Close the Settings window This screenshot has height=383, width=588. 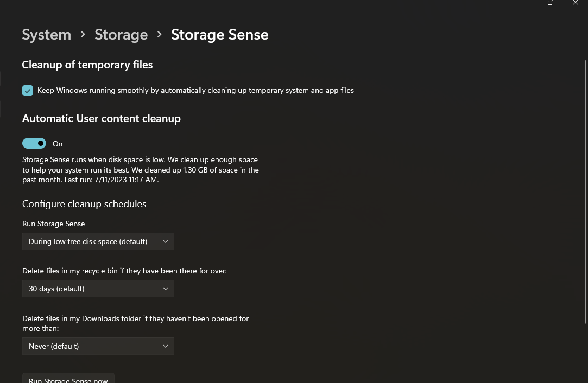pyautogui.click(x=576, y=3)
